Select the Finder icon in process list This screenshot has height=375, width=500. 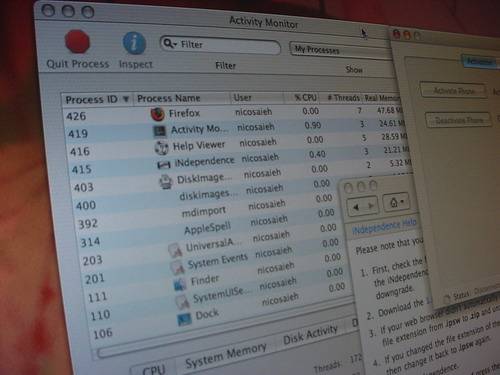coord(180,284)
